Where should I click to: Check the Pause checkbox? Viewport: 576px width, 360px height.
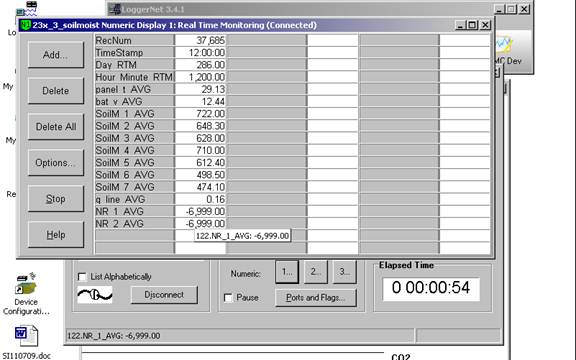point(228,298)
